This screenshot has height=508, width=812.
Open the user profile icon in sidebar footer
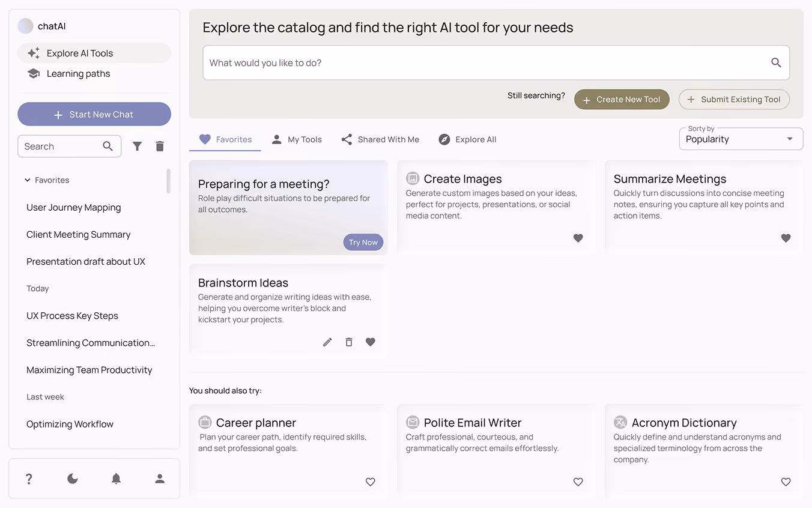160,479
